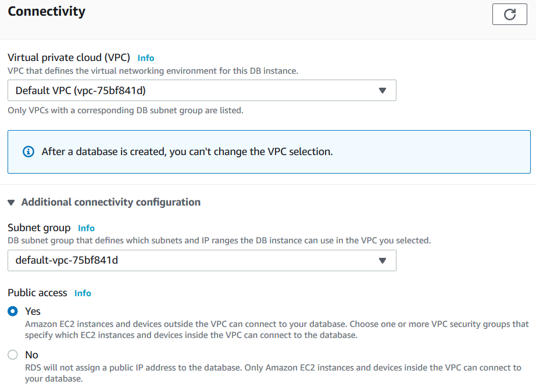Click the "can't change the VPC selection" notice text
Image resolution: width=536 pixels, height=392 pixels.
click(x=187, y=152)
